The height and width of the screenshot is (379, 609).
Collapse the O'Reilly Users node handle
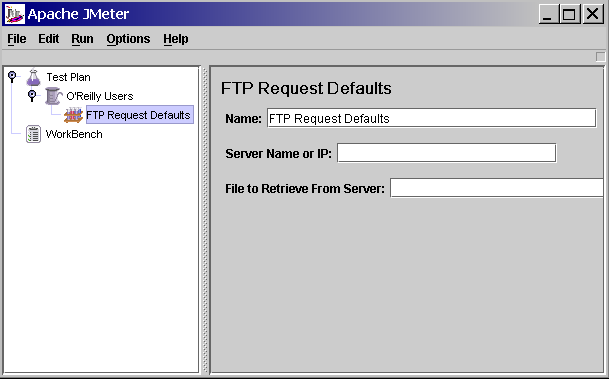[x=32, y=94]
